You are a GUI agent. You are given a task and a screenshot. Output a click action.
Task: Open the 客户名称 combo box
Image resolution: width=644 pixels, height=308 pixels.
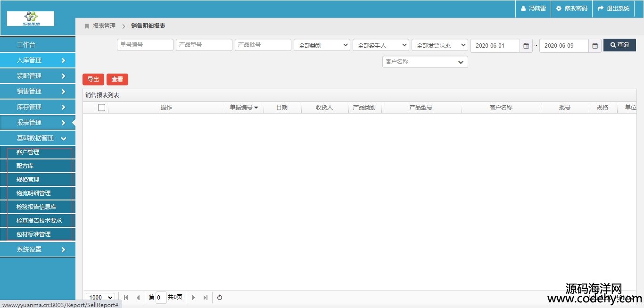425,62
